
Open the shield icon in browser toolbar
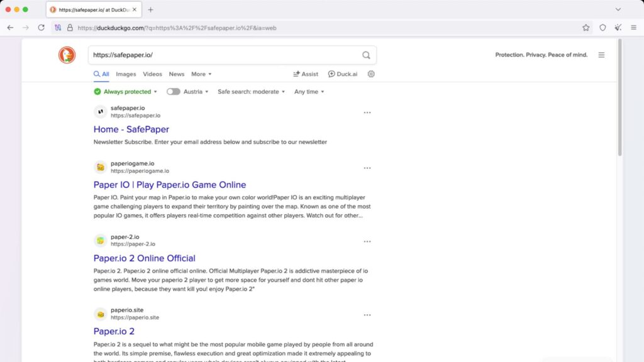[x=602, y=28]
